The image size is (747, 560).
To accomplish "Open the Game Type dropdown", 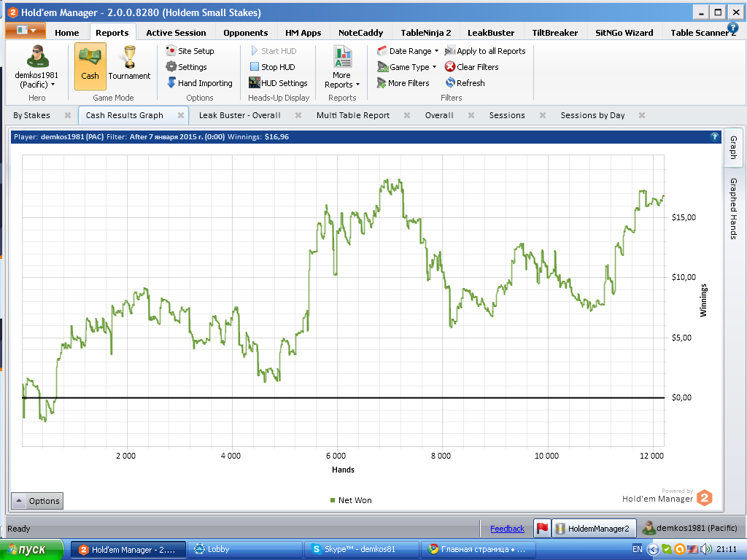I will 406,66.
